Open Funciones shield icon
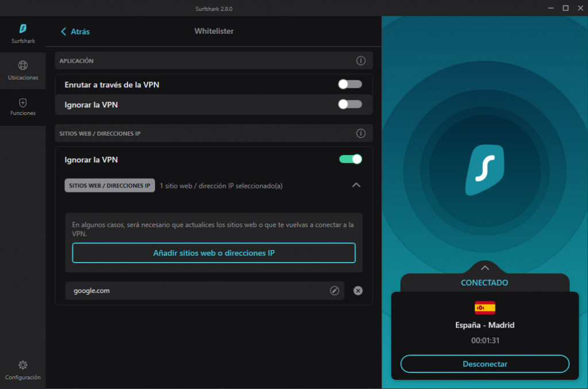588x389 pixels. click(23, 103)
